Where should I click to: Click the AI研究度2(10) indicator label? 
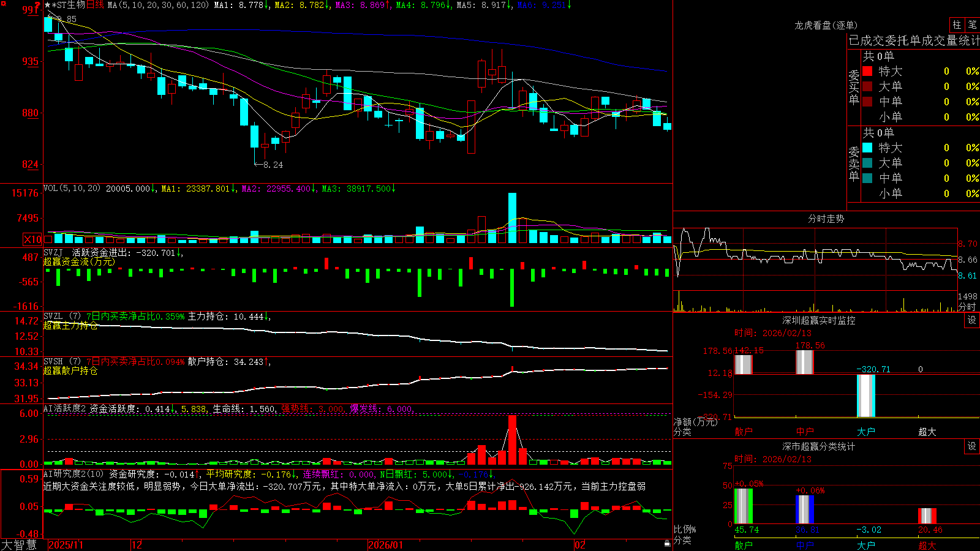click(x=73, y=474)
